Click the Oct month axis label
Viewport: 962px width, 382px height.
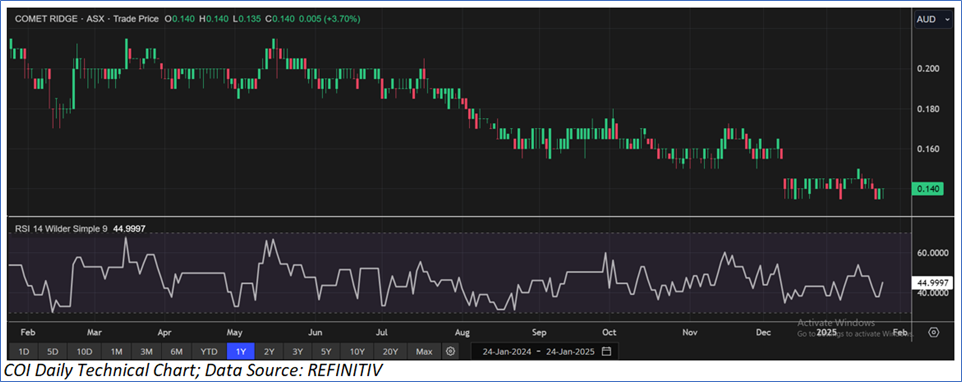(609, 332)
